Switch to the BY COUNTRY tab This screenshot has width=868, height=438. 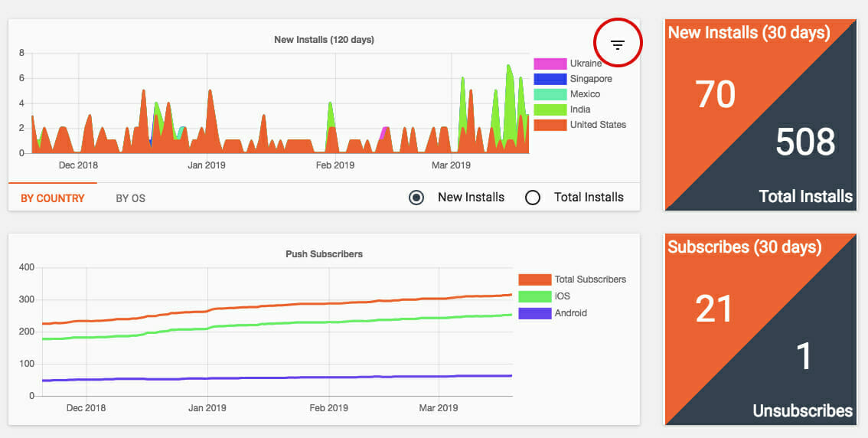tap(53, 198)
